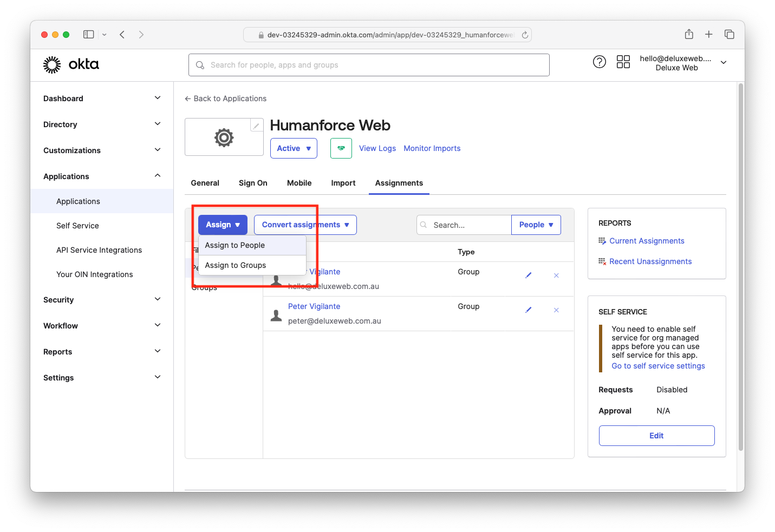Choose Assign to People
This screenshot has height=532, width=775.
(252, 245)
